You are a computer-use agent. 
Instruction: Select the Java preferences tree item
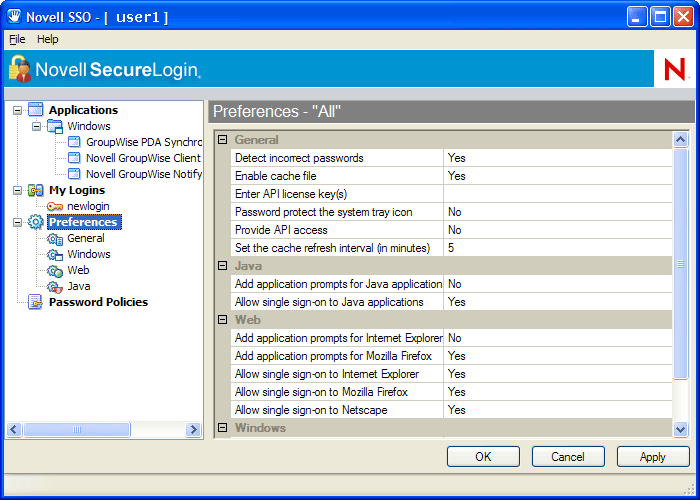(x=79, y=287)
